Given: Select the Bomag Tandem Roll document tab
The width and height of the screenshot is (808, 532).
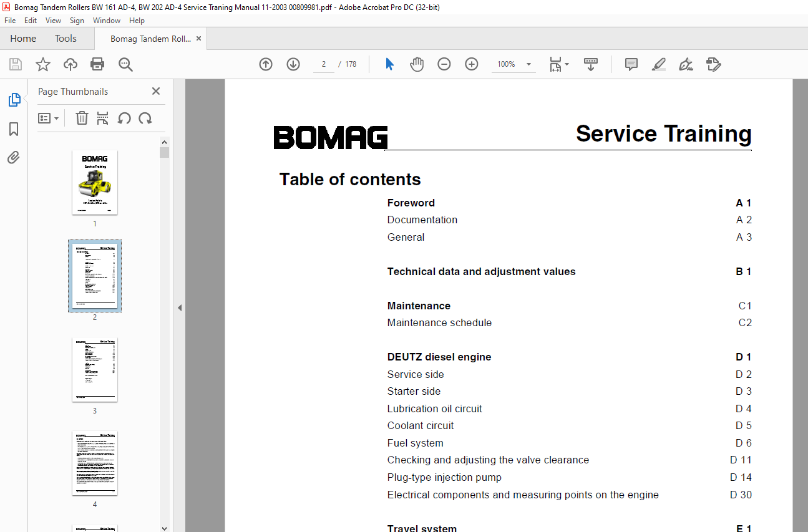Looking at the screenshot, I should (150, 39).
